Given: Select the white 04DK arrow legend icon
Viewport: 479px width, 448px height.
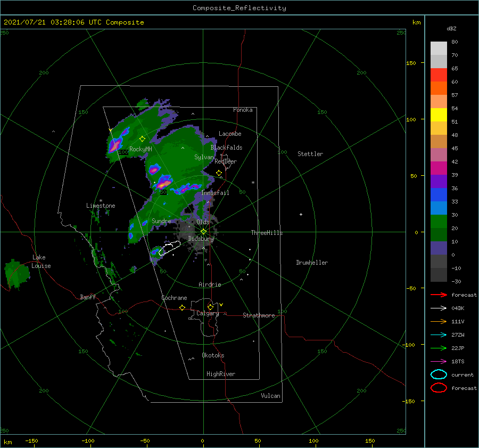Looking at the screenshot, I should tap(439, 308).
